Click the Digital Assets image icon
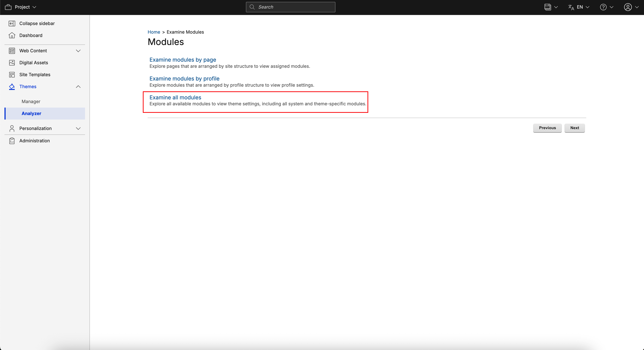This screenshot has width=644, height=350. pyautogui.click(x=12, y=63)
